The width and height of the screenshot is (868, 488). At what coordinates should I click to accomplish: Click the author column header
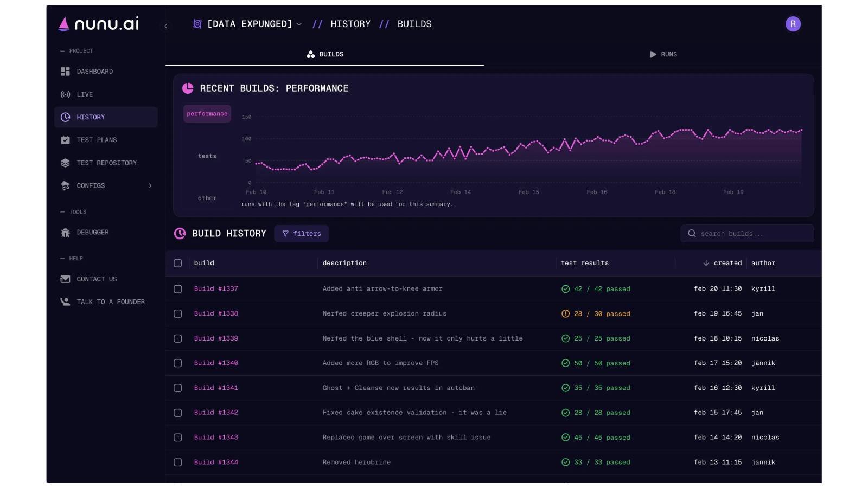(x=763, y=263)
